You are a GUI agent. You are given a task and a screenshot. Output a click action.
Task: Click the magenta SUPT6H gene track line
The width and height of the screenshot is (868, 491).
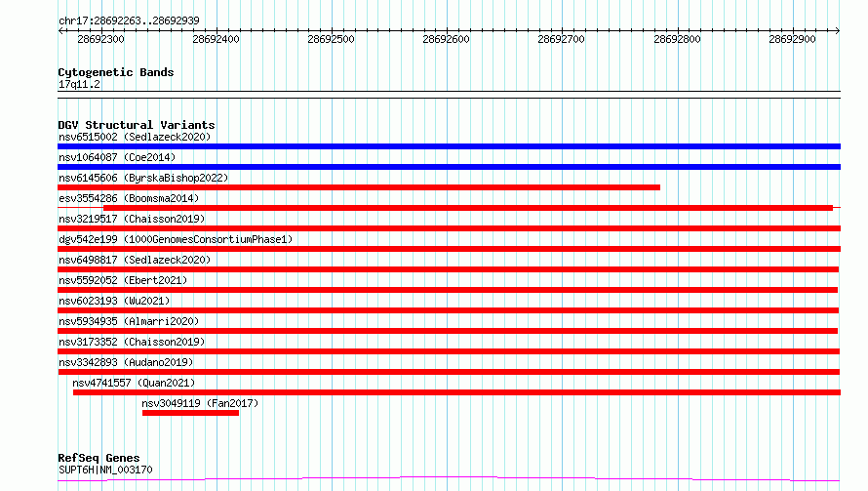click(449, 479)
